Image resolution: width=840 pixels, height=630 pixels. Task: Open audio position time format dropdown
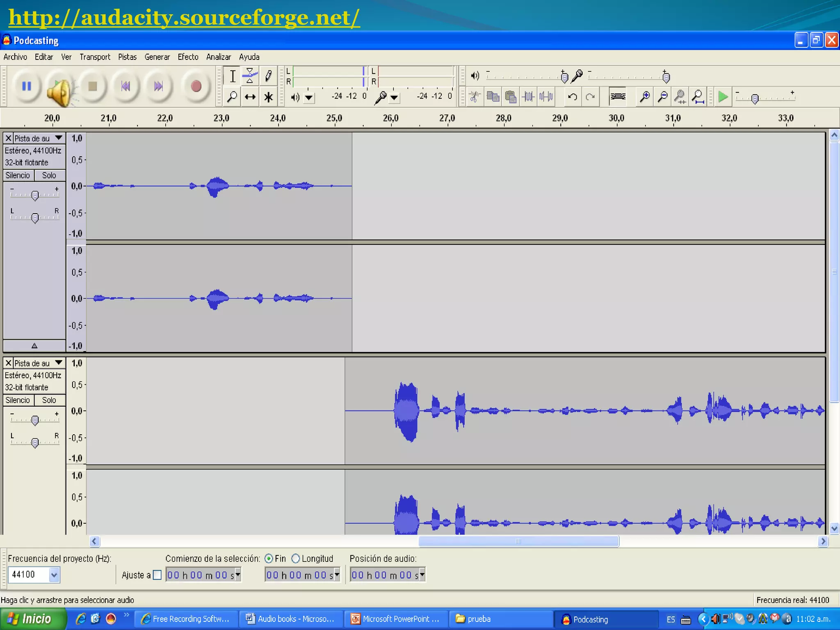pyautogui.click(x=422, y=574)
